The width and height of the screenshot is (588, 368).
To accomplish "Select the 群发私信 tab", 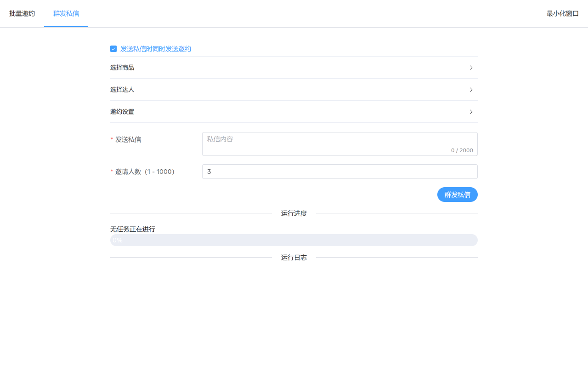I will click(x=66, y=13).
